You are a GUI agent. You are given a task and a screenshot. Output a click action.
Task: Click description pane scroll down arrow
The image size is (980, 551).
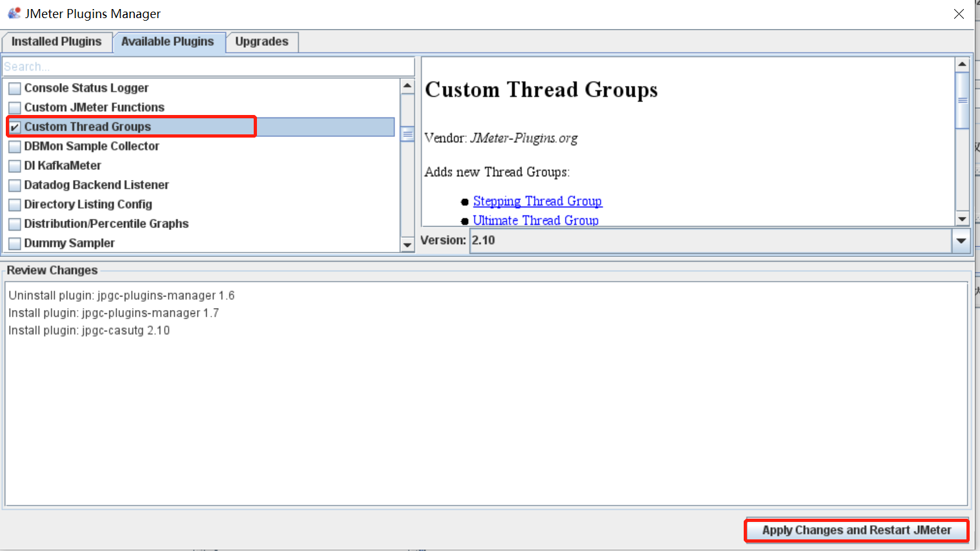coord(962,219)
